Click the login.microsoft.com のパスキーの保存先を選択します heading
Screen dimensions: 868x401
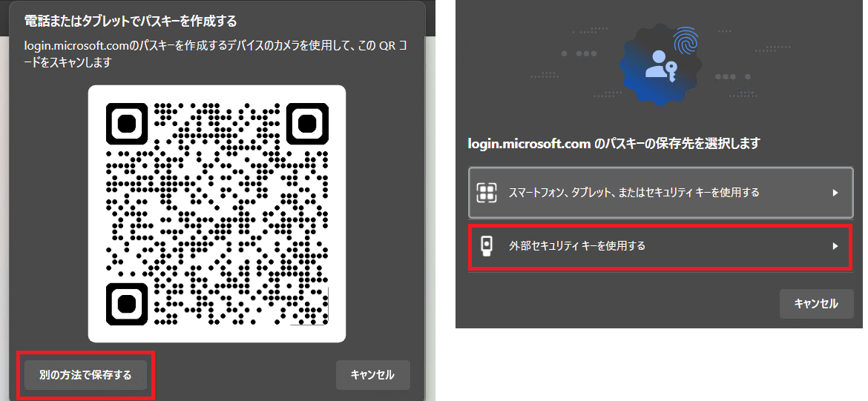[x=614, y=143]
